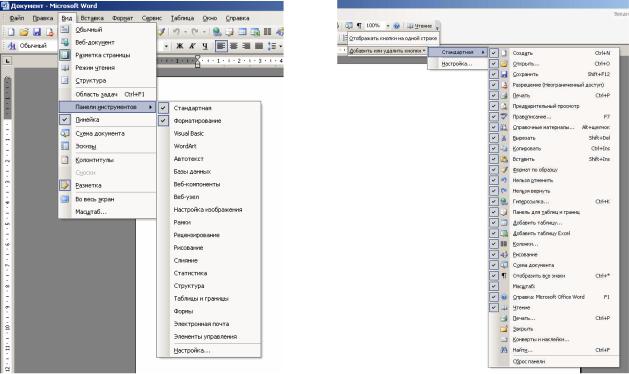Open the line spacing dropdown arrow
Viewport: 629px width, 374px height.
pyautogui.click(x=280, y=46)
